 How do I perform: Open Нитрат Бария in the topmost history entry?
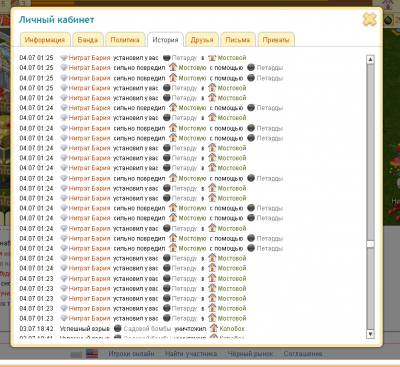coord(89,58)
